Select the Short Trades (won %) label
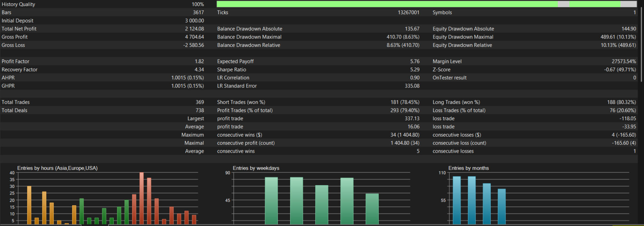Viewport: 644px width, 226px height. point(241,102)
